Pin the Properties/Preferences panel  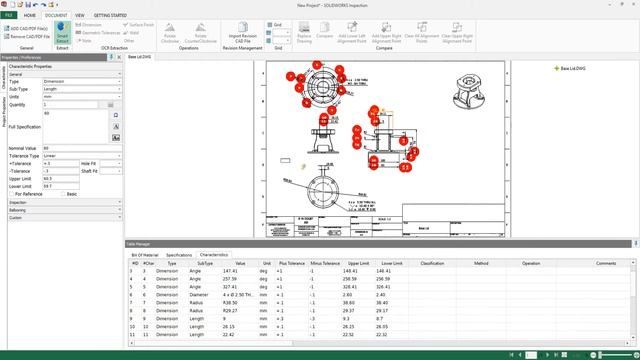pos(111,57)
